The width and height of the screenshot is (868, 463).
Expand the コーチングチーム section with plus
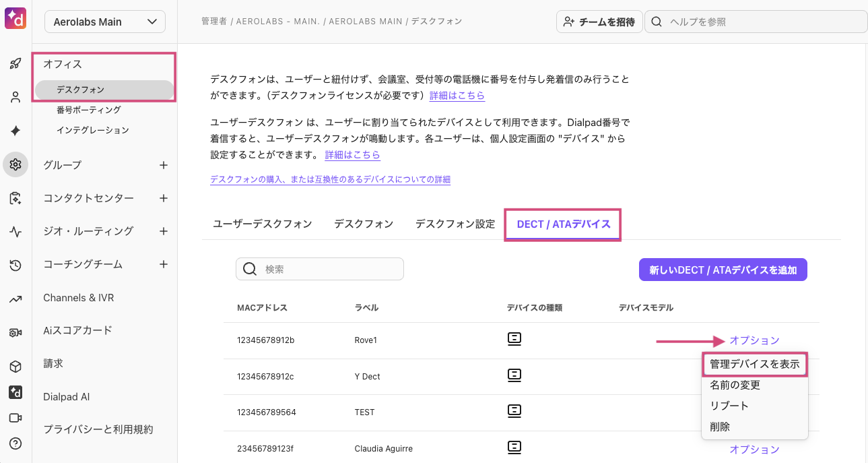pyautogui.click(x=163, y=264)
